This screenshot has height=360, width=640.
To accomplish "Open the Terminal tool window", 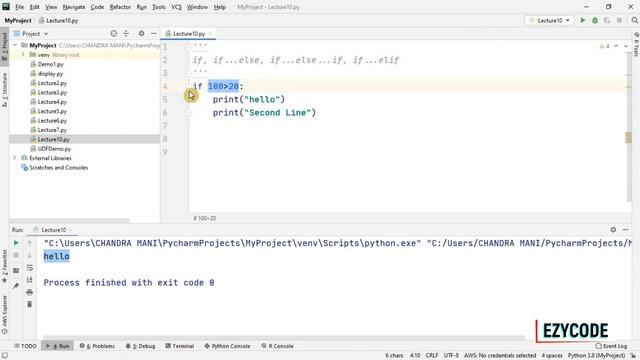I will pyautogui.click(x=179, y=346).
